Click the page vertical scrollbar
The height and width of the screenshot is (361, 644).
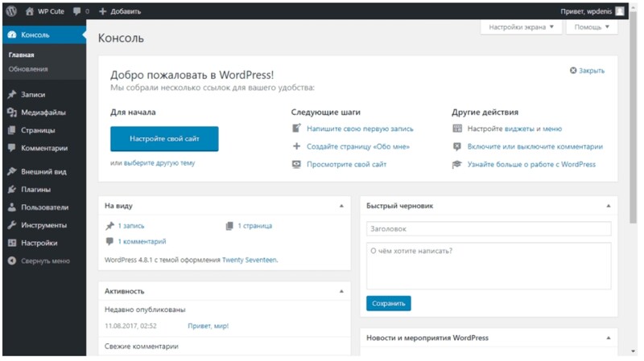[633, 119]
